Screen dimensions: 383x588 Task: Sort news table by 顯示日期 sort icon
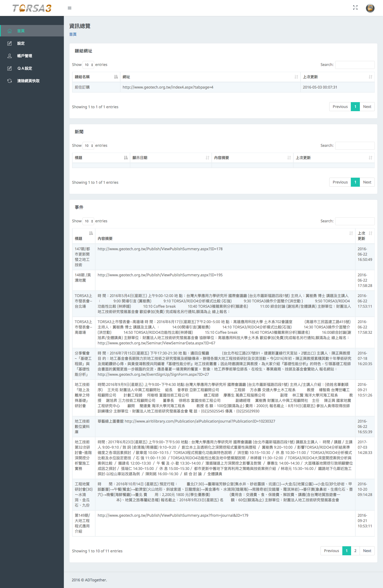click(207, 158)
